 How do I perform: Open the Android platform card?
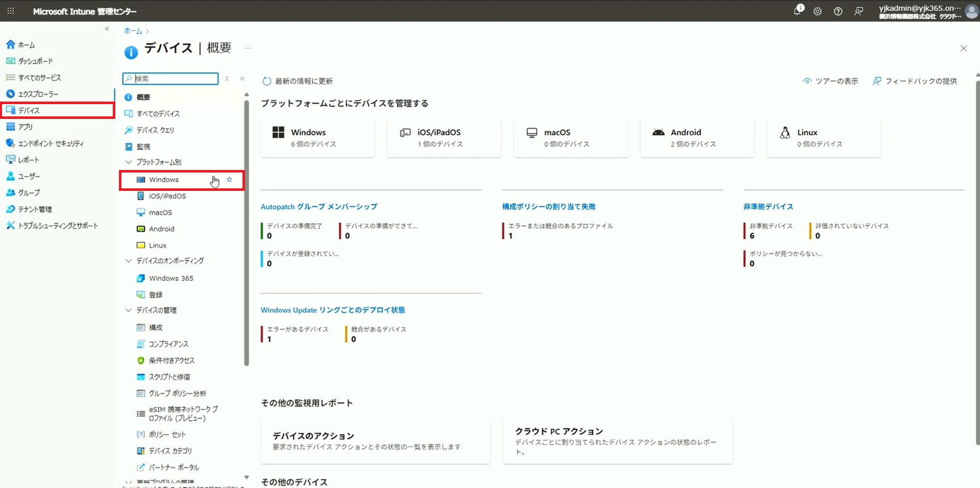click(x=697, y=138)
